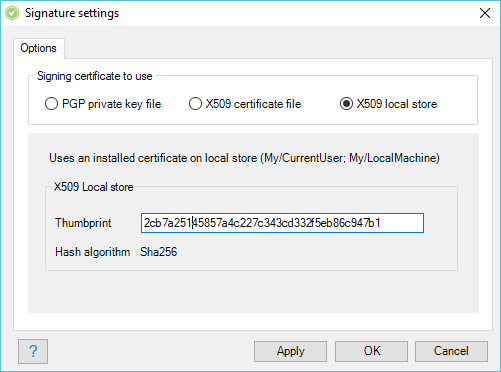The height and width of the screenshot is (372, 501).
Task: Click the Hash algorithm label
Action: [x=93, y=252]
